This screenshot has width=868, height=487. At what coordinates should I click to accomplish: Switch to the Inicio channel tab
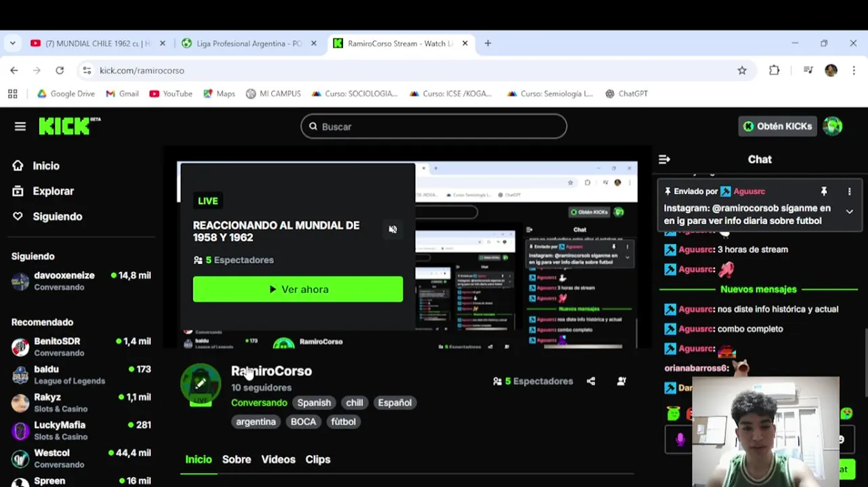coord(198,459)
